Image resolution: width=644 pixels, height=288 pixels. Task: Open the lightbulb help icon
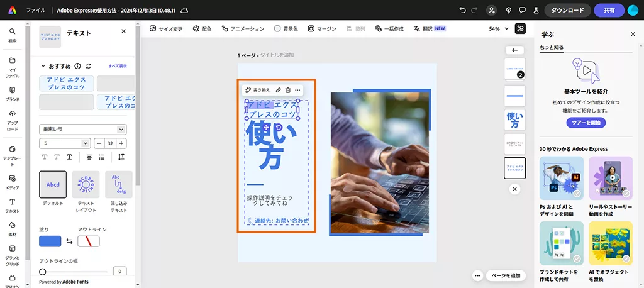point(508,10)
